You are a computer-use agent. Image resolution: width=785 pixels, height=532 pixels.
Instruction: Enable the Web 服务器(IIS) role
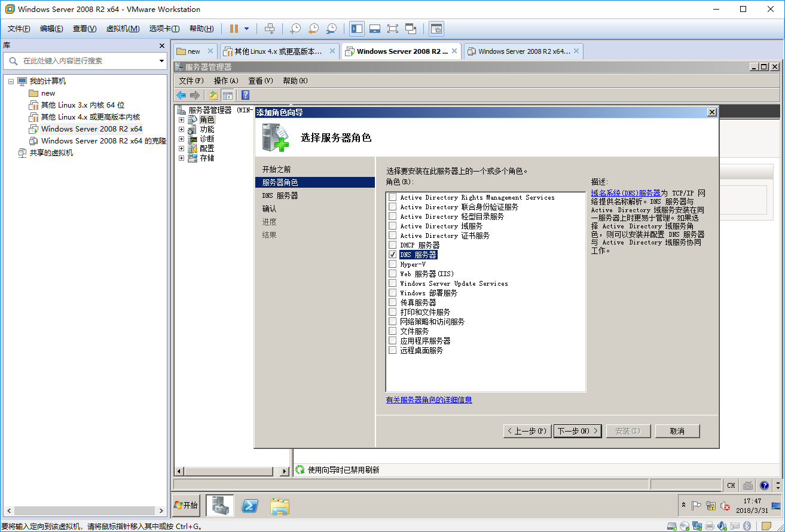click(x=393, y=274)
